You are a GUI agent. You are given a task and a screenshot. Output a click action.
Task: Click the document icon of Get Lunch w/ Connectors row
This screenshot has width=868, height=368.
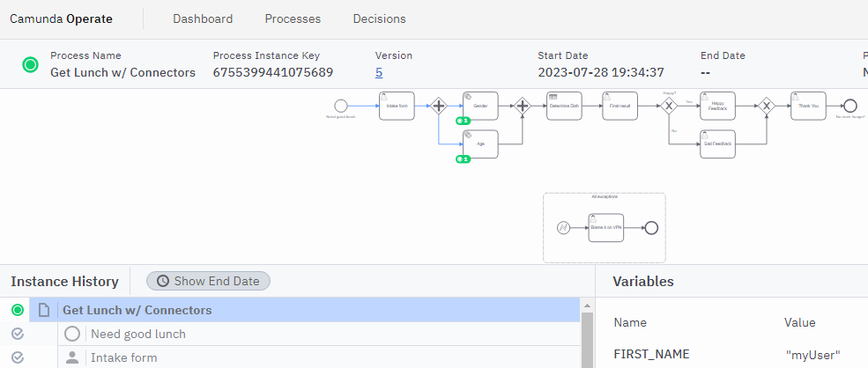pyautogui.click(x=44, y=311)
